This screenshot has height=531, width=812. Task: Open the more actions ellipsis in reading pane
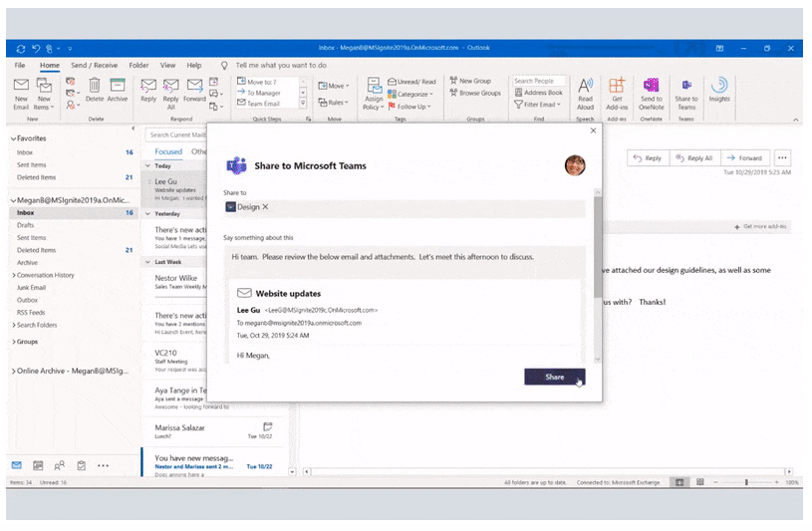(782, 158)
